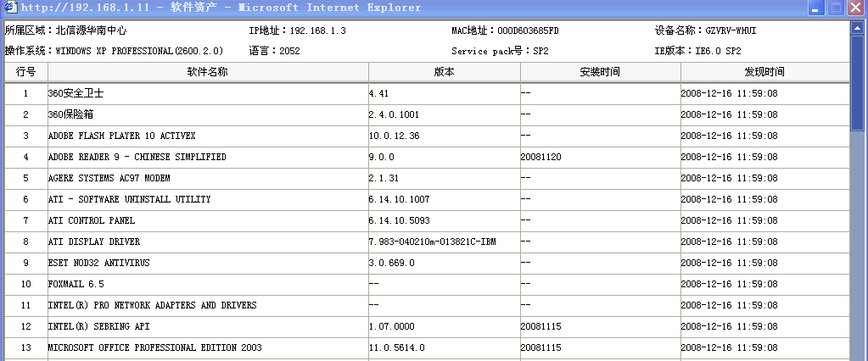
Task: Click version value 2.4.0.1001
Action: tap(395, 114)
